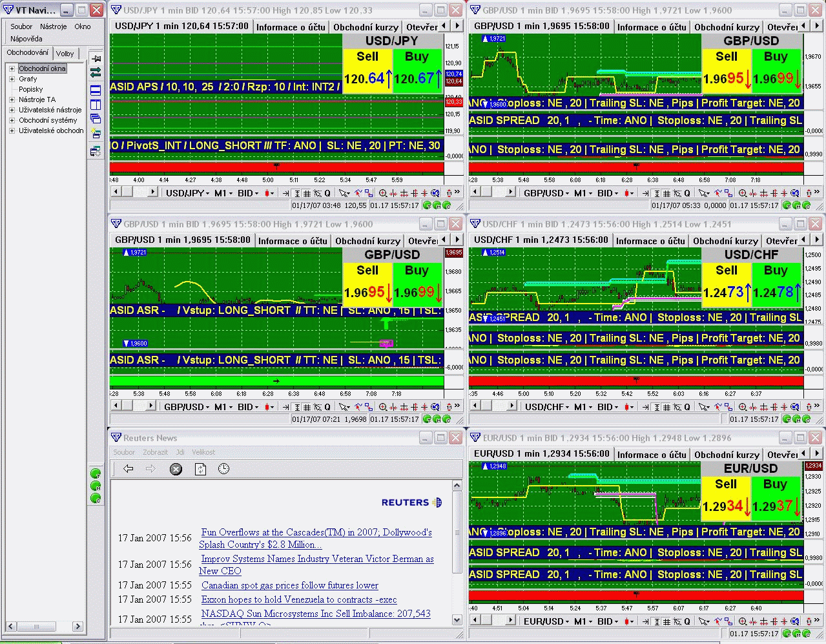This screenshot has width=826, height=644.
Task: Switch to the Volby tab
Action: (x=65, y=54)
